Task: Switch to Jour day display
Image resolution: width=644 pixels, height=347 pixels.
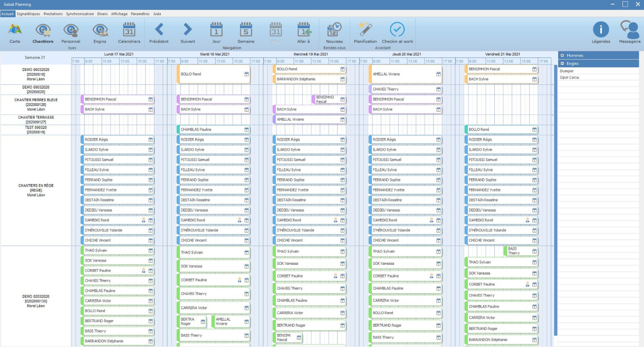Action: tap(216, 32)
